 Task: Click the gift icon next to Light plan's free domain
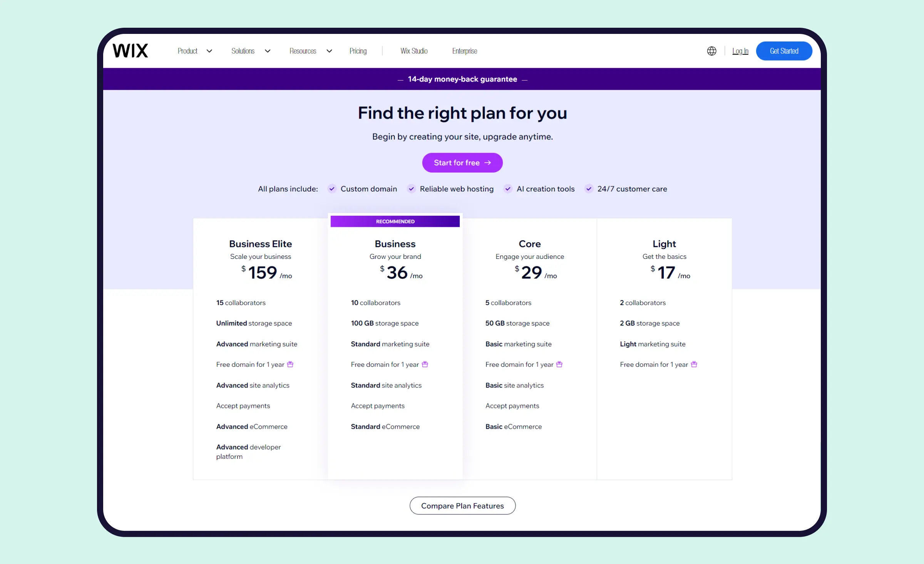[694, 364]
